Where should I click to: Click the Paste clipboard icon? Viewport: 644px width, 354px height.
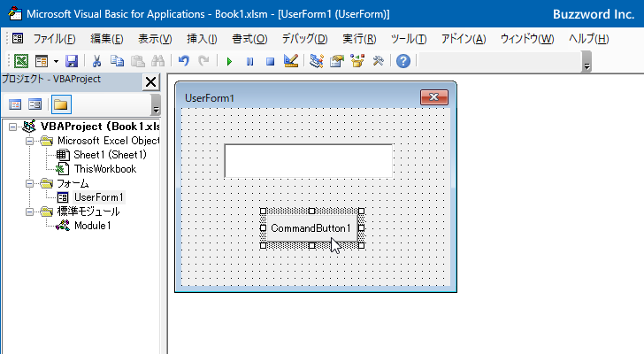(x=138, y=61)
